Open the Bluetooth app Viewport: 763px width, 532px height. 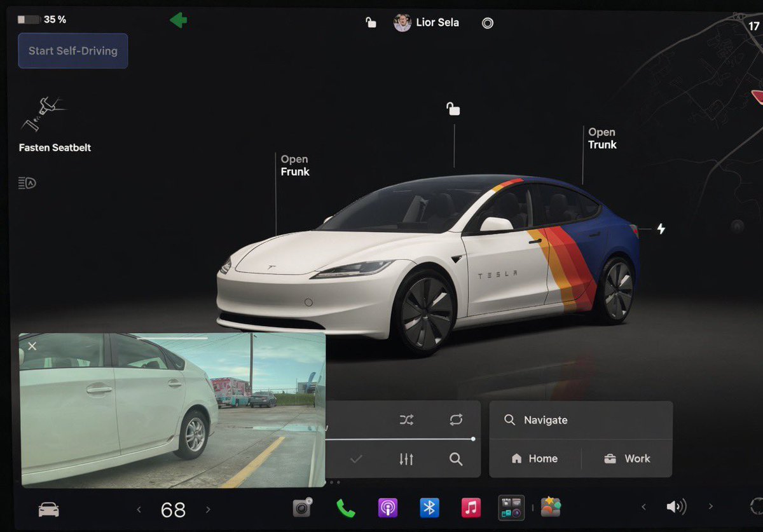point(429,508)
